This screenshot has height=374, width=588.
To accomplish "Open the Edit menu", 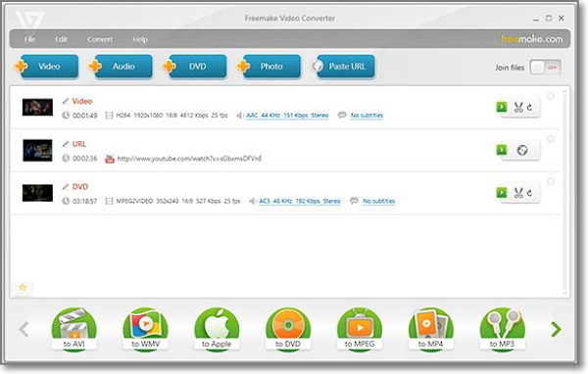I will coord(61,39).
